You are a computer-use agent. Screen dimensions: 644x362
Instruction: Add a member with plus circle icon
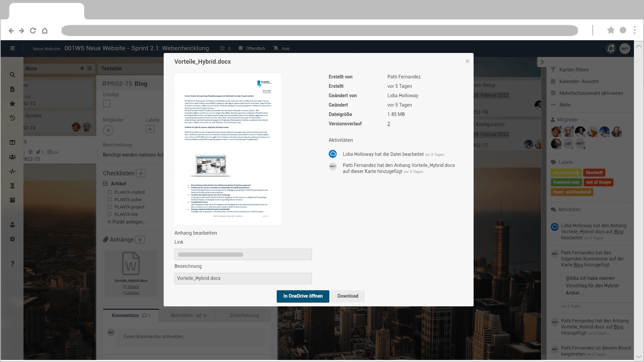tap(108, 130)
